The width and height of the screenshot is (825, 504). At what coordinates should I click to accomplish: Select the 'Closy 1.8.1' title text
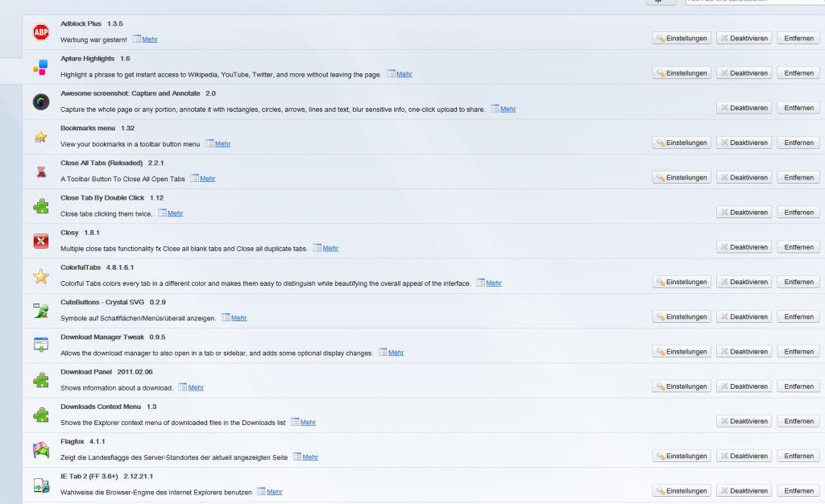80,233
